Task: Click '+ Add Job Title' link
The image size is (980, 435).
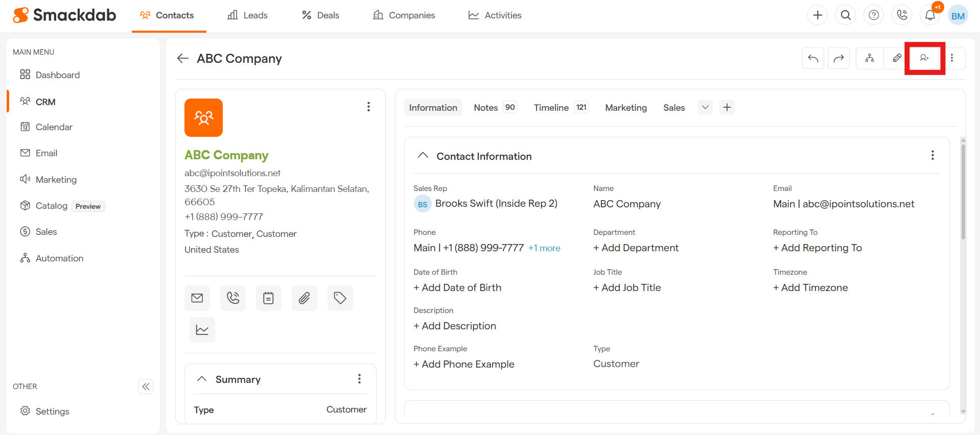Action: coord(627,287)
